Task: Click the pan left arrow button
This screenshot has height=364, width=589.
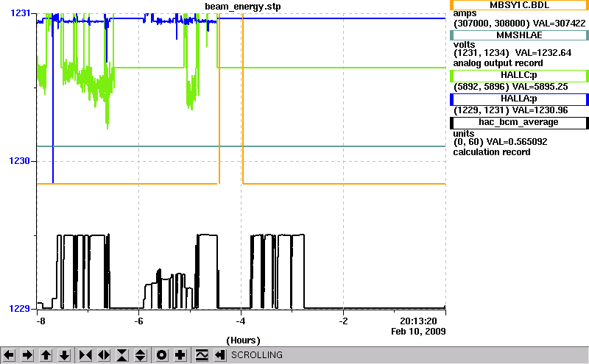Action: coord(9,355)
